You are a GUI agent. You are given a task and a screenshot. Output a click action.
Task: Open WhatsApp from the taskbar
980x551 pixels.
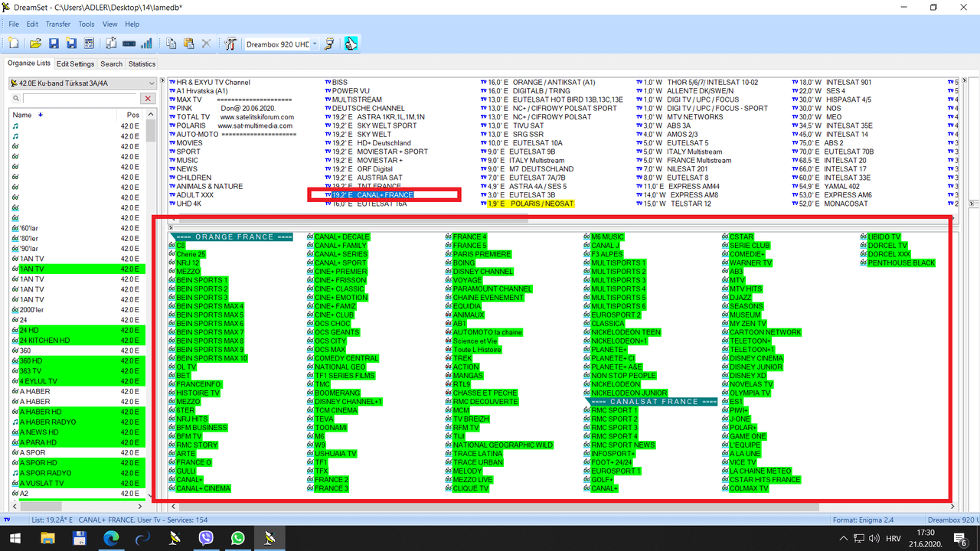tap(238, 538)
